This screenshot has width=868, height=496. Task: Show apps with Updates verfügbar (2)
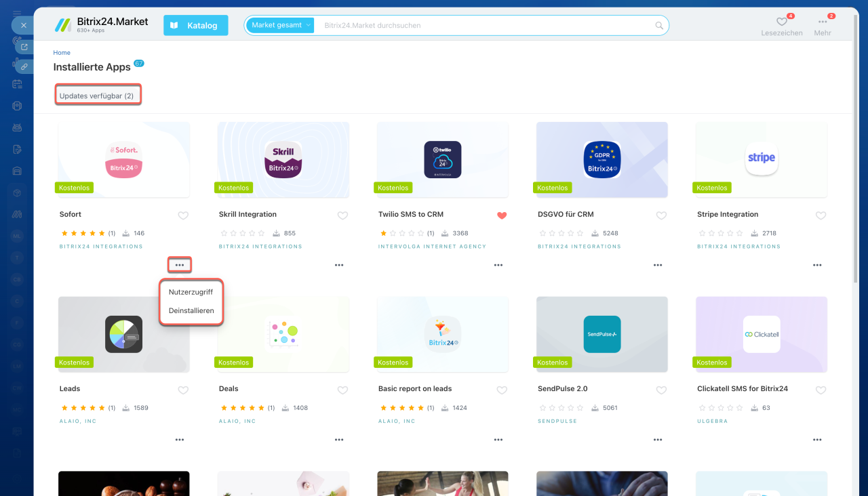tap(96, 96)
